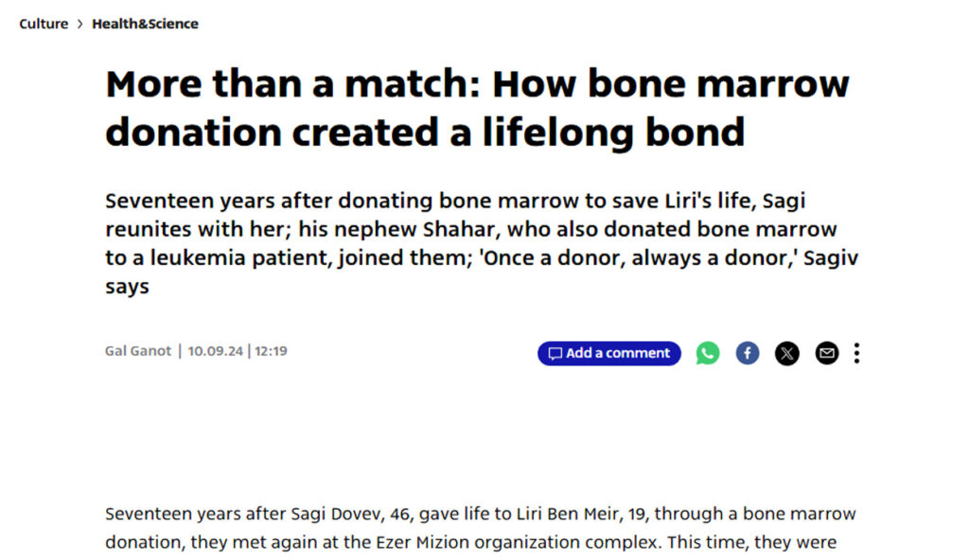Open the three-dot more options menu
The image size is (969, 560).
[x=857, y=354]
